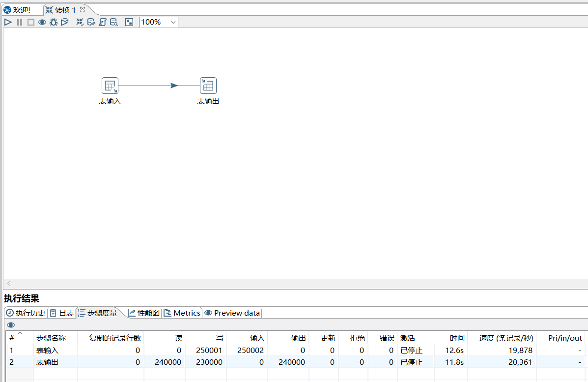Sort by 时间 column header
Image resolution: width=588 pixels, height=382 pixels.
click(x=451, y=338)
